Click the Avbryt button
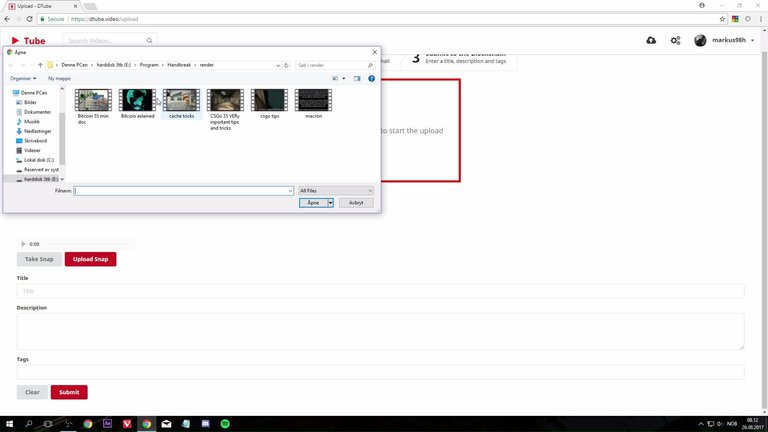Image resolution: width=768 pixels, height=432 pixels. 356,203
